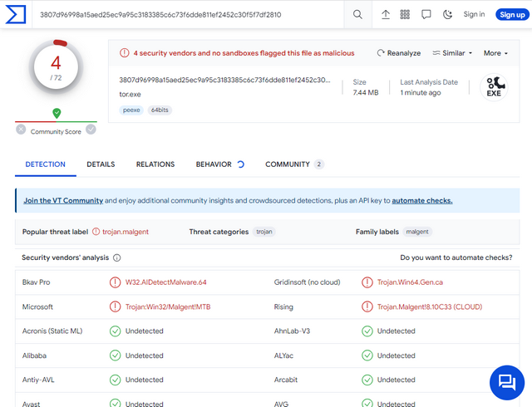Click the Acronis undetected check icon
This screenshot has width=532, height=407.
click(115, 331)
